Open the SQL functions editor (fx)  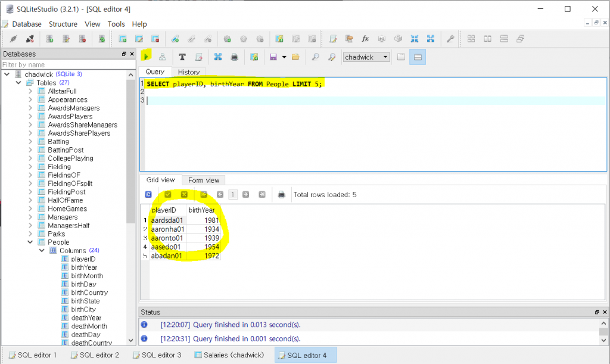coord(365,39)
